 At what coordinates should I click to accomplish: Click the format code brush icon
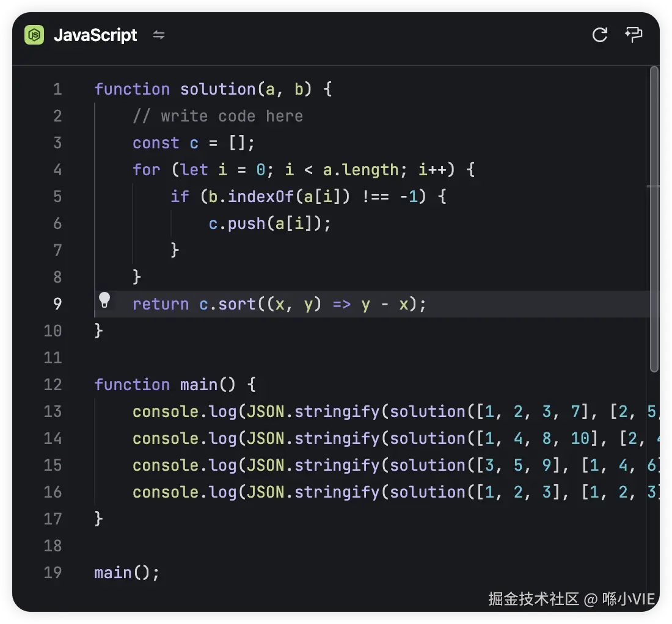[634, 34]
